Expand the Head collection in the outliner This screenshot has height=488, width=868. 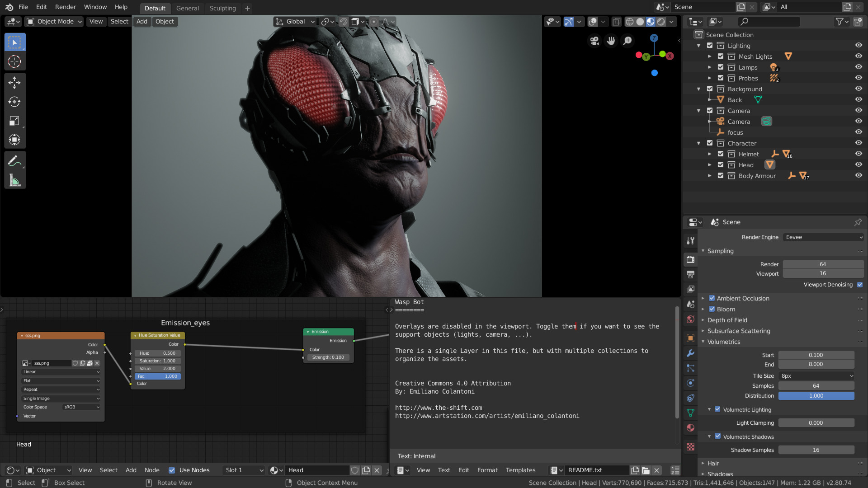(x=710, y=165)
